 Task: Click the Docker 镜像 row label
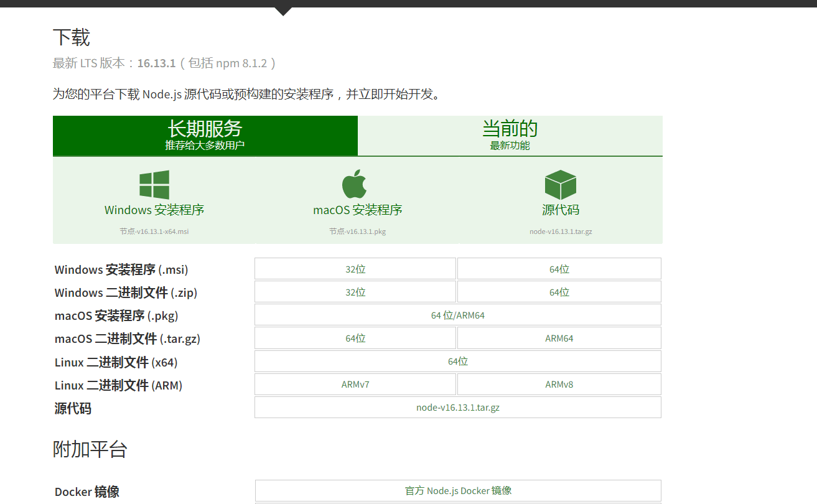pos(87,492)
